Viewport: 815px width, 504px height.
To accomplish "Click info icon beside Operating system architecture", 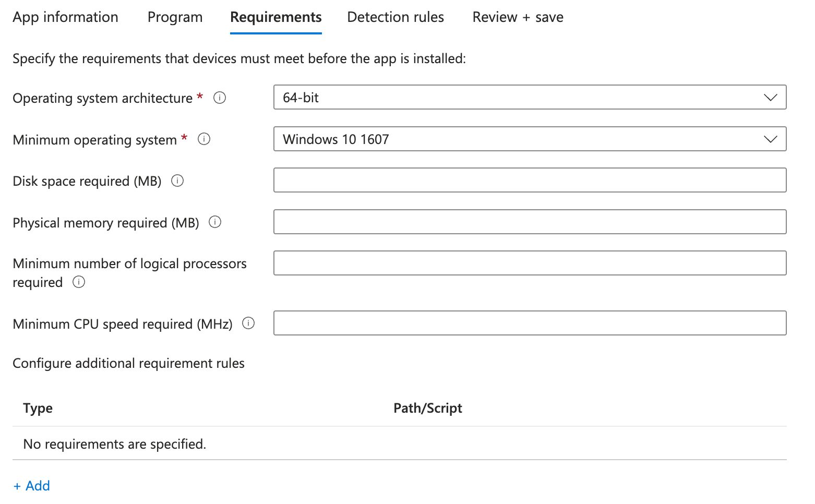I will tap(220, 98).
